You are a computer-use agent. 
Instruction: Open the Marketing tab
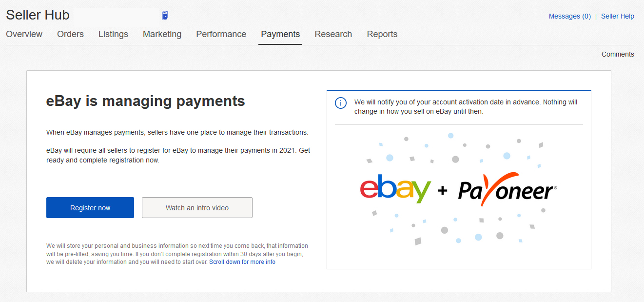point(162,34)
